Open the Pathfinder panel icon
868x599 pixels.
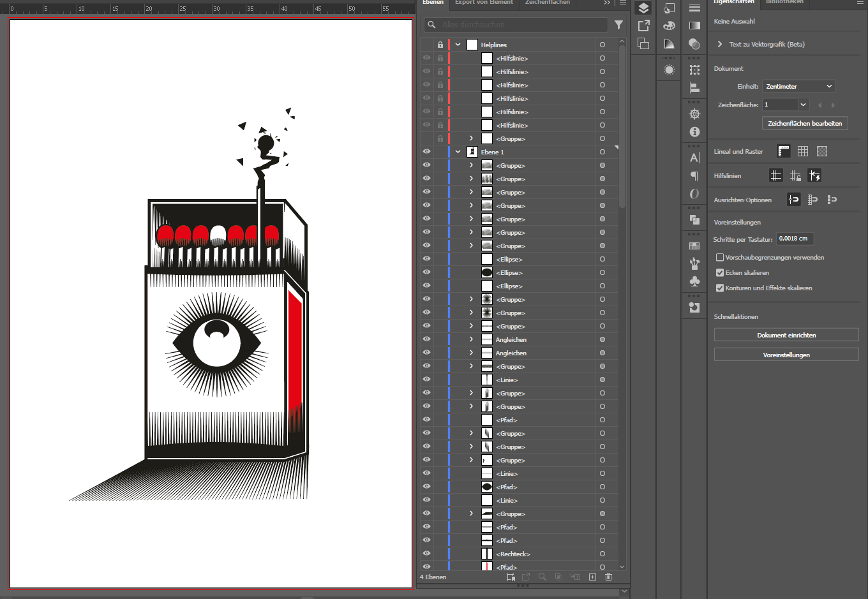coord(694,219)
